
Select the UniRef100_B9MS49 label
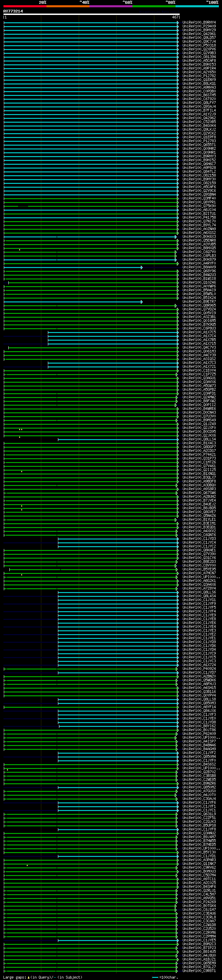point(199,420)
